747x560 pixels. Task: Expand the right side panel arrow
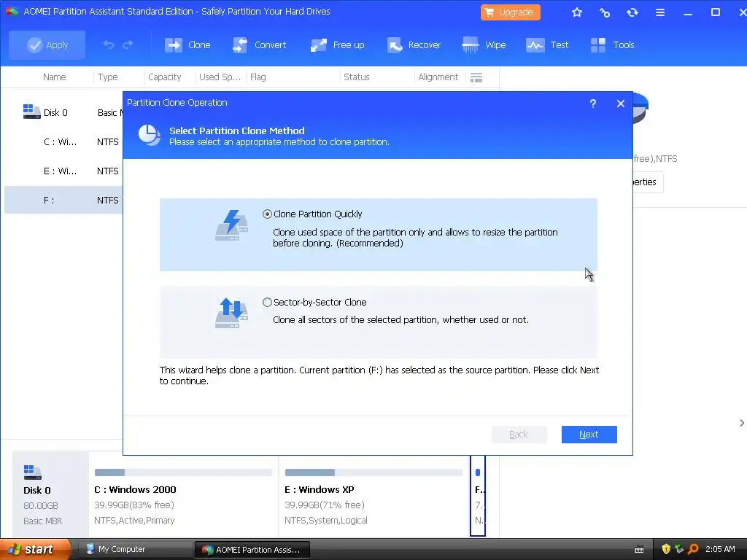pos(742,423)
